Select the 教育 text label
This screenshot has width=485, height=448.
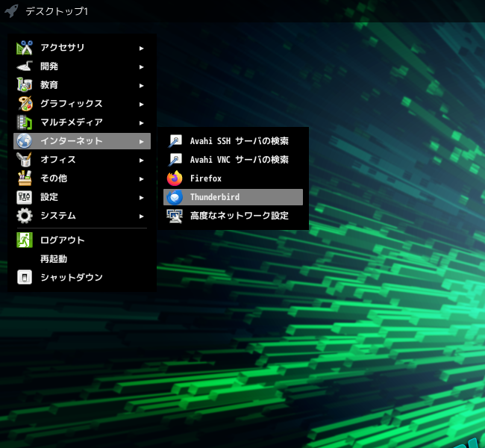[x=49, y=85]
